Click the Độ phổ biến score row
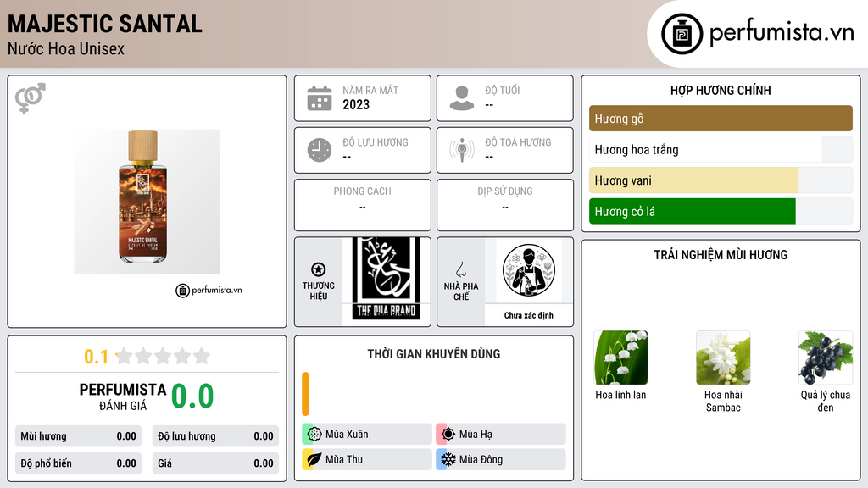 [78, 463]
